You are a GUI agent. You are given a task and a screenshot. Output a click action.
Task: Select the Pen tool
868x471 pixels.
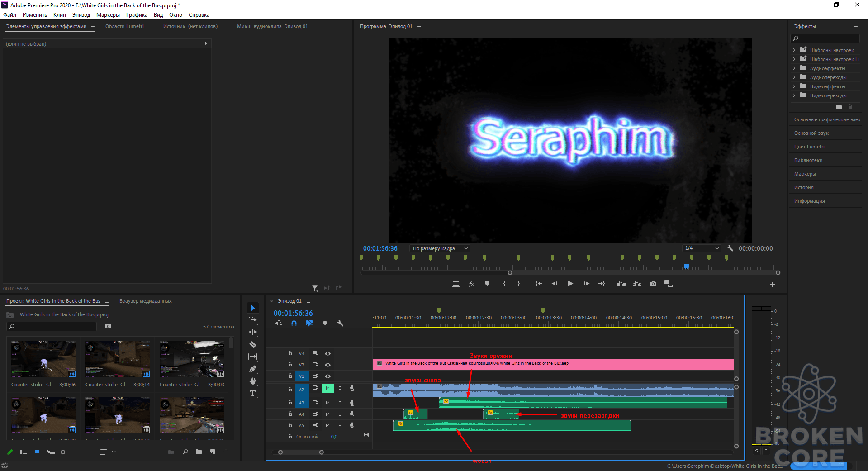tap(253, 369)
